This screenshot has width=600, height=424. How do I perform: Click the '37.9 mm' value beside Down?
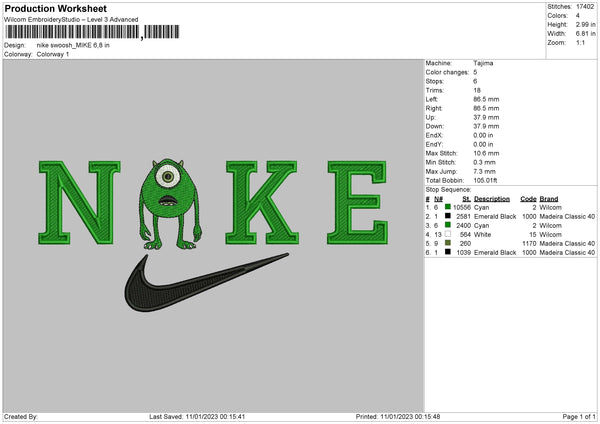[486, 126]
